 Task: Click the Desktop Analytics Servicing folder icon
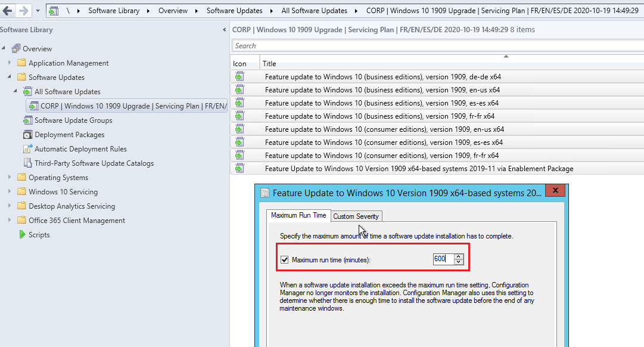[x=21, y=206]
